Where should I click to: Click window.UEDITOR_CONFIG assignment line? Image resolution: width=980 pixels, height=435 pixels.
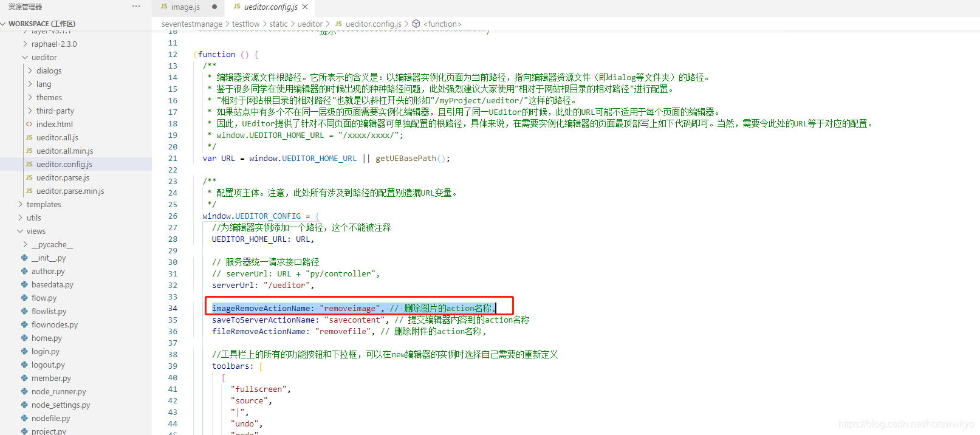pyautogui.click(x=261, y=216)
